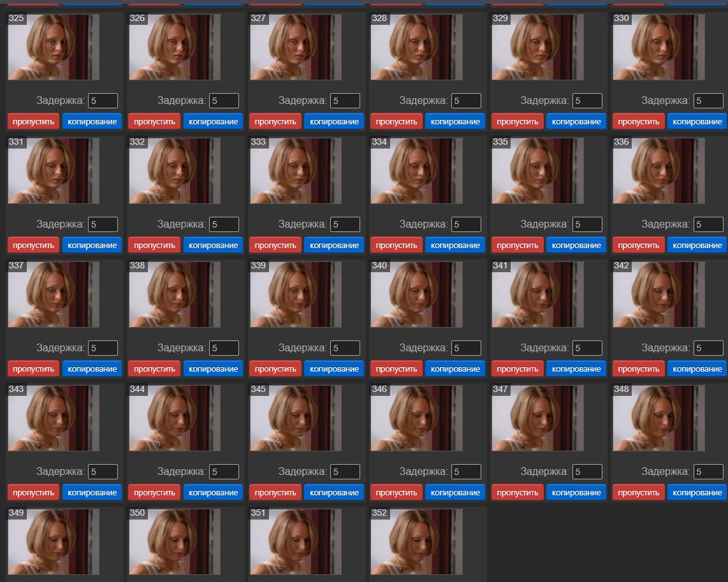Copy frame 336 with копирование
Image resolution: width=728 pixels, height=582 pixels.
(697, 245)
